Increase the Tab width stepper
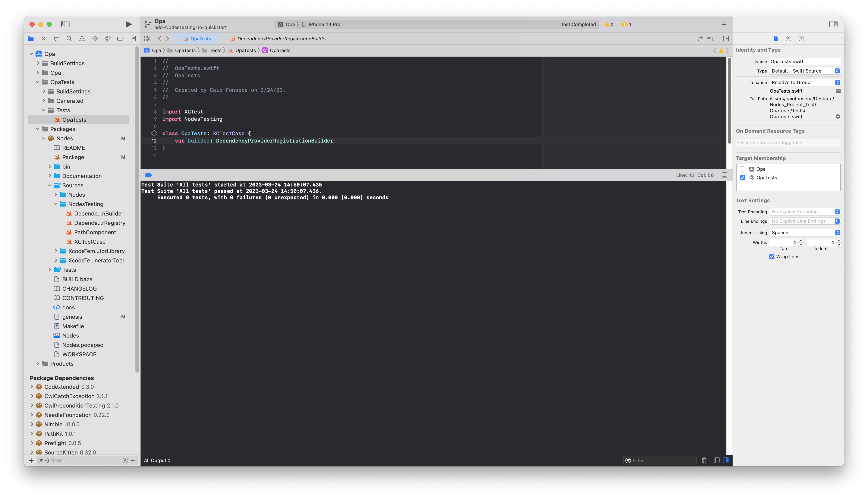Viewport: 868px width, 498px height. [801, 241]
